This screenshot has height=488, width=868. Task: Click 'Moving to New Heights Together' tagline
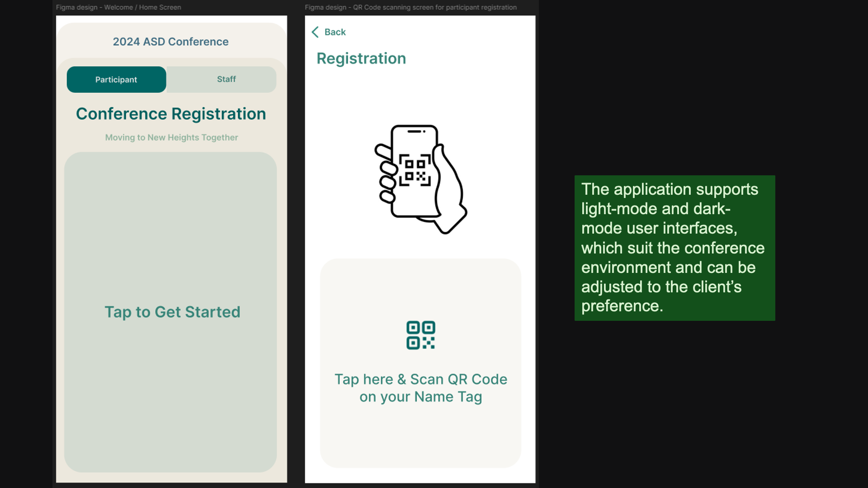(171, 137)
